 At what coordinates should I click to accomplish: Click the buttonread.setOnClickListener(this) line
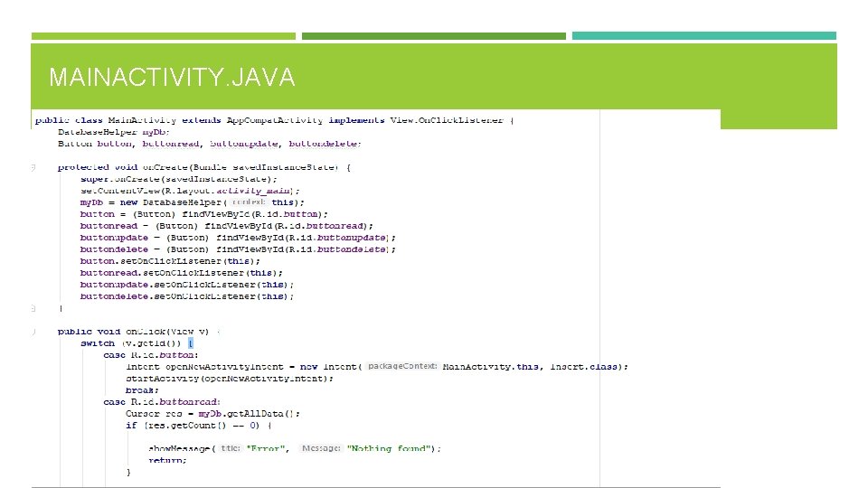pos(181,273)
